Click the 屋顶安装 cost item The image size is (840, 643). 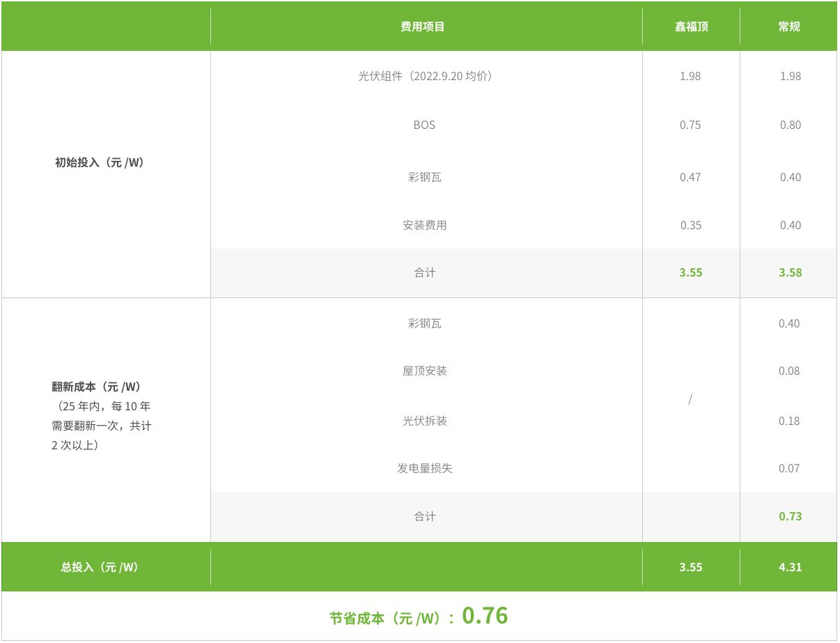coord(425,371)
